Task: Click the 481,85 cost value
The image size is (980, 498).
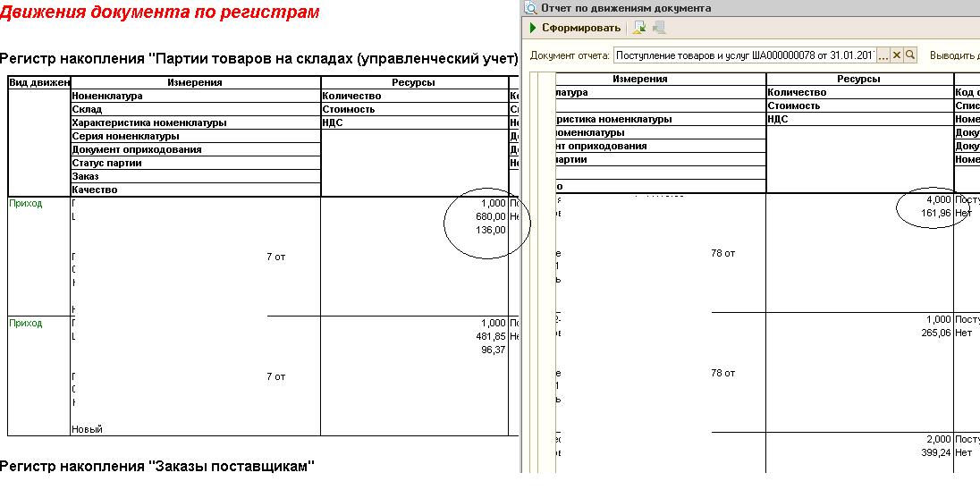Action: coord(491,336)
